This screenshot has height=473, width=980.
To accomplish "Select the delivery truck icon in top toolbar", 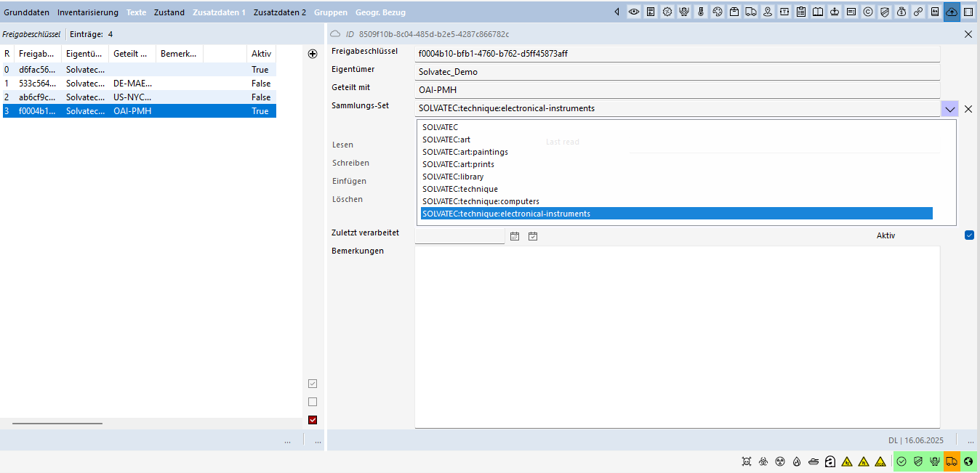I will click(x=751, y=12).
